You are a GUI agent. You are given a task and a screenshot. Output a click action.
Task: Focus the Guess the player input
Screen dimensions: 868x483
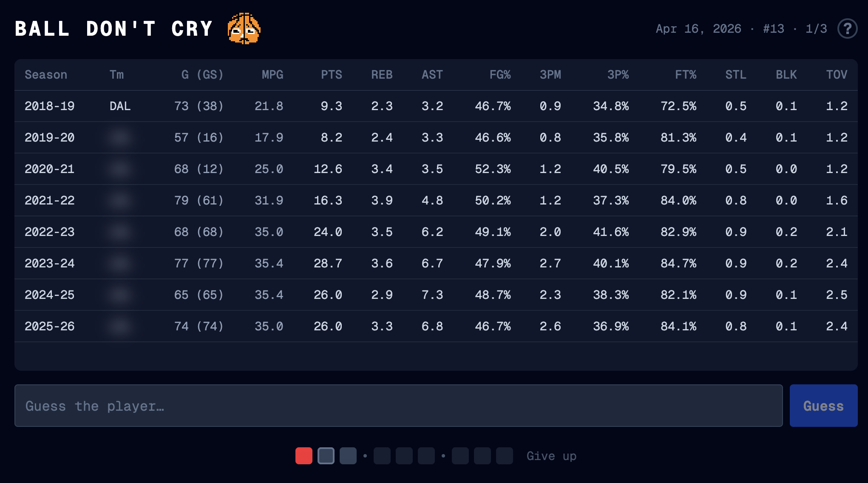pyautogui.click(x=398, y=406)
